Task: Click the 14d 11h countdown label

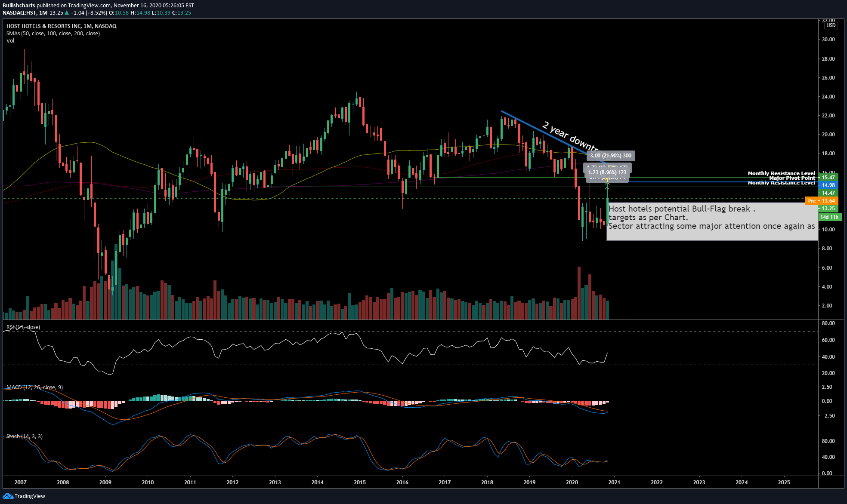Action: (x=829, y=217)
